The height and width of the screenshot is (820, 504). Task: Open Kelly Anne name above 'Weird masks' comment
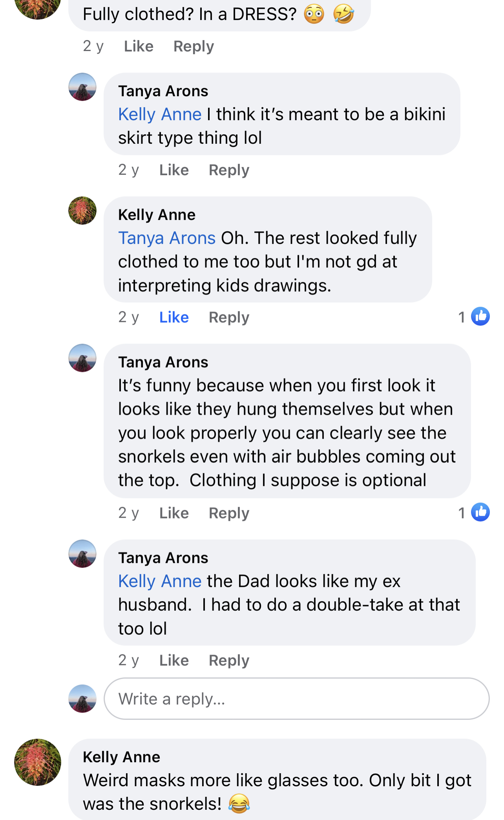click(121, 757)
